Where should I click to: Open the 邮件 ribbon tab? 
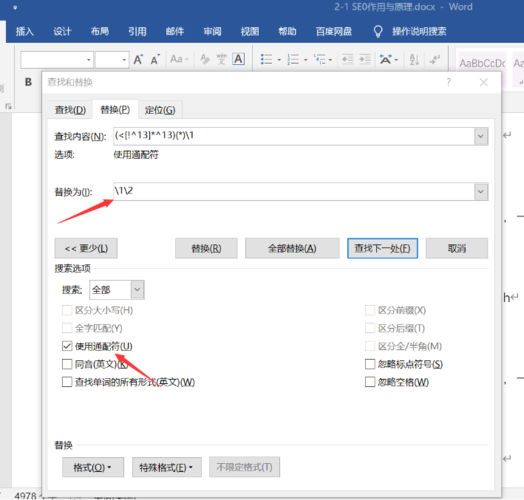(x=175, y=31)
